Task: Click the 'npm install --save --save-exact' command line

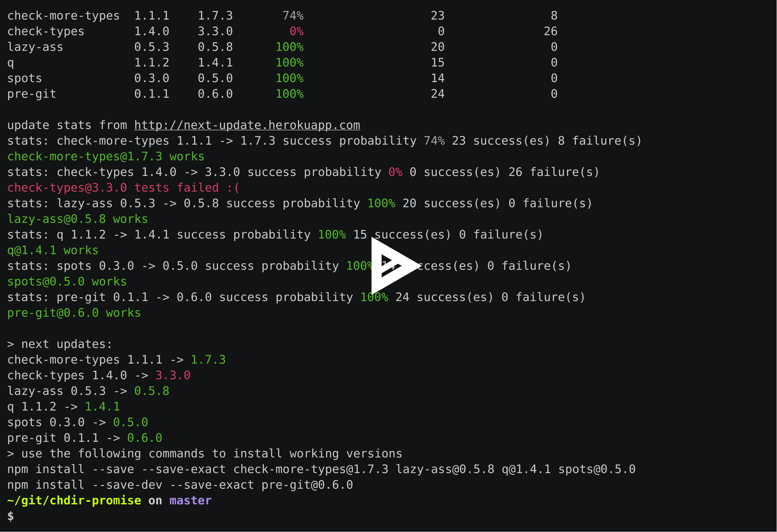Action: (321, 469)
